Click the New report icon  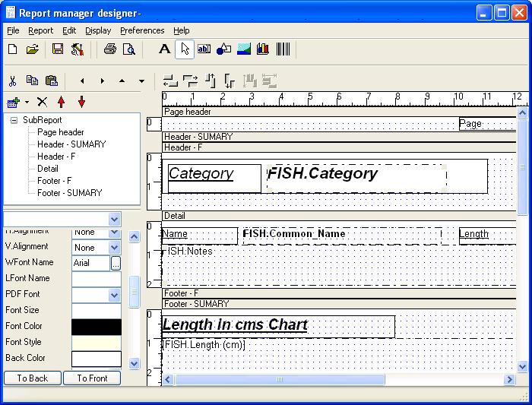click(12, 49)
